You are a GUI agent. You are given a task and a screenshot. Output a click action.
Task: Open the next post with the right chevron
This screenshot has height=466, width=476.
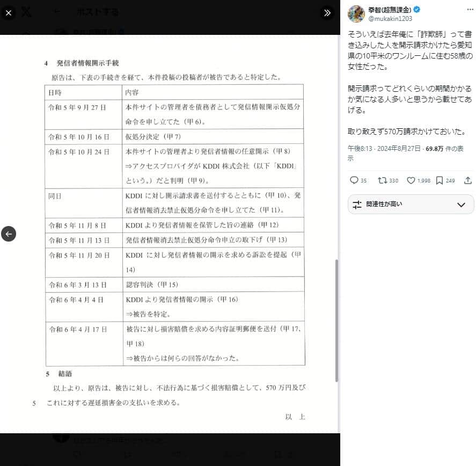tap(327, 13)
